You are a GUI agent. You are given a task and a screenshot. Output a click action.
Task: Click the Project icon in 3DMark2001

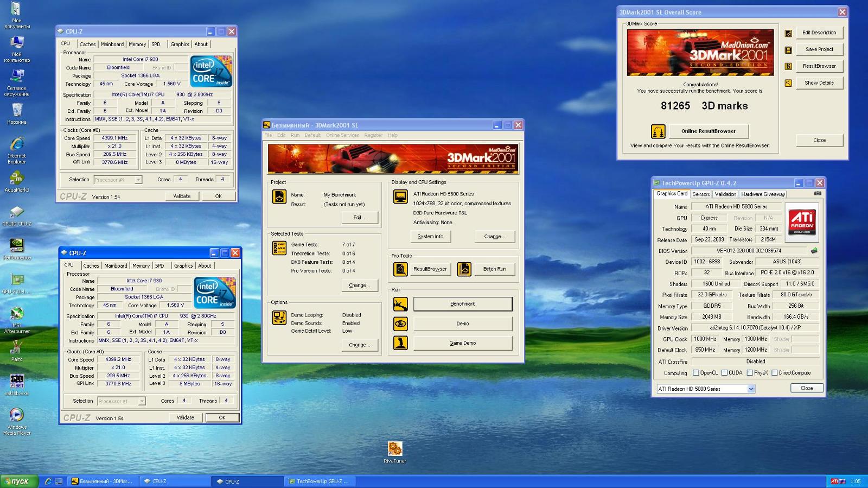click(x=279, y=197)
